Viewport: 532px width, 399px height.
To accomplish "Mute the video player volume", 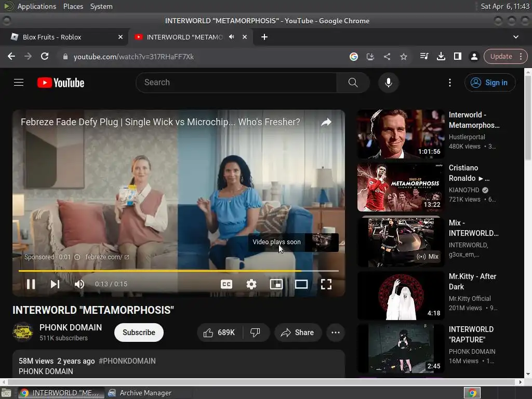I will (79, 284).
